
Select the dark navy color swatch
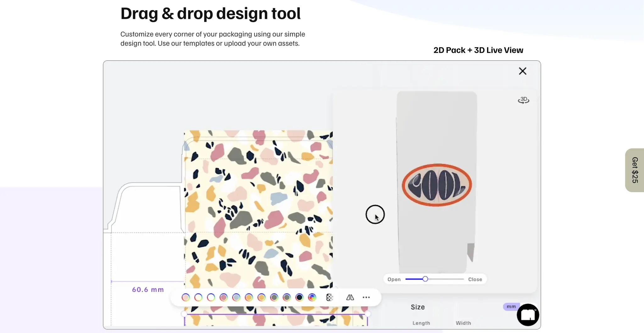point(299,297)
